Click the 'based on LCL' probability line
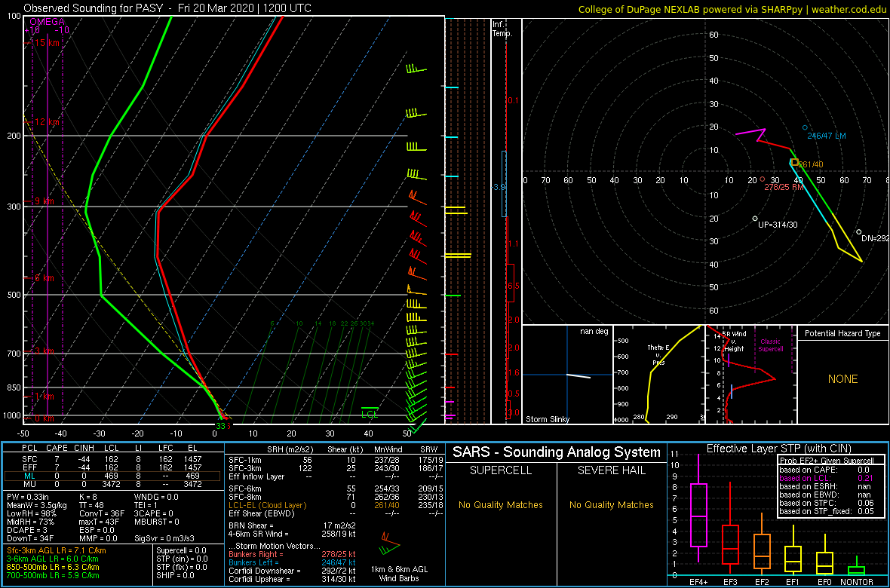Viewport: 890px width, 588px height. (x=827, y=479)
